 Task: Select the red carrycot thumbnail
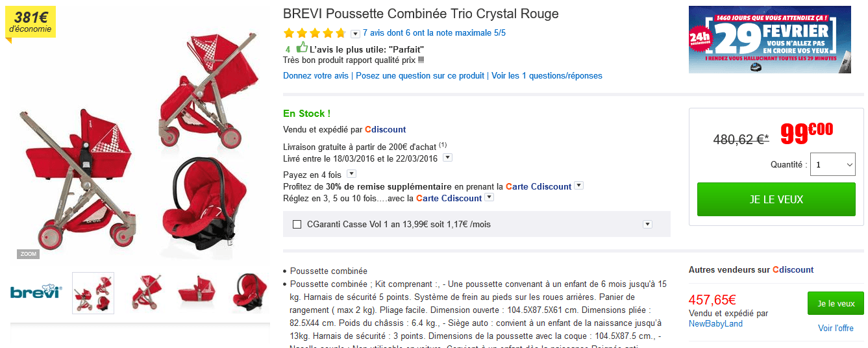pyautogui.click(x=197, y=293)
